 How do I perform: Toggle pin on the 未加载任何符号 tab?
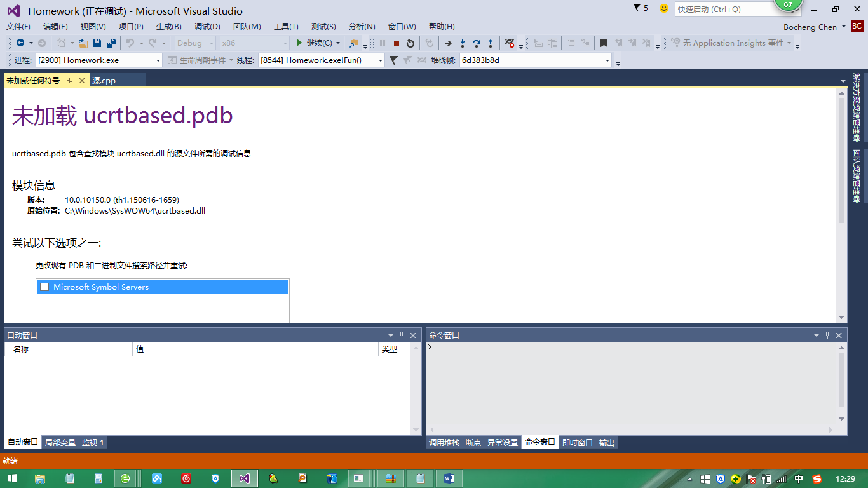tap(70, 81)
